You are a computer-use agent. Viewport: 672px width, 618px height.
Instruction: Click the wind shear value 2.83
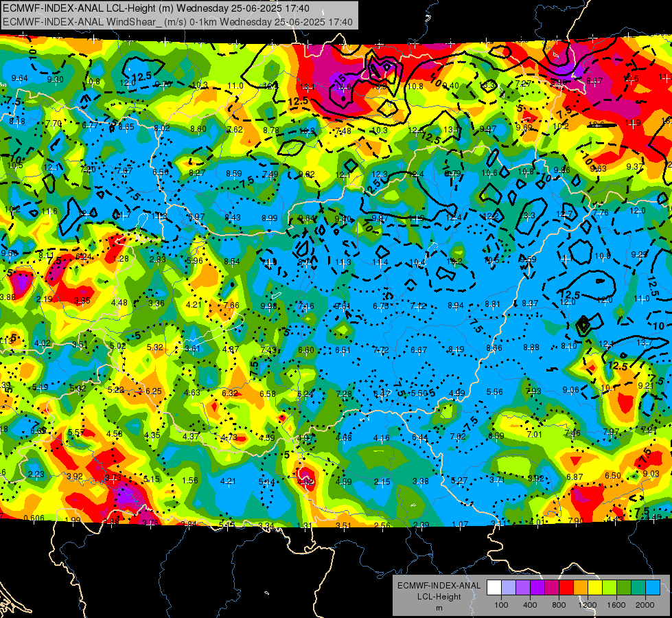click(x=158, y=260)
